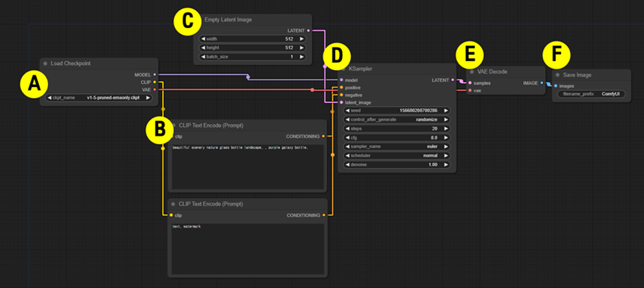
Task: Click into the 'text, watermark' negative prompt box
Action: [247, 247]
